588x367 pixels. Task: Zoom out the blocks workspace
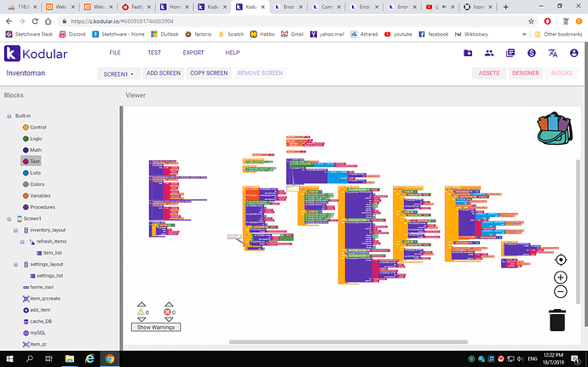pos(561,292)
